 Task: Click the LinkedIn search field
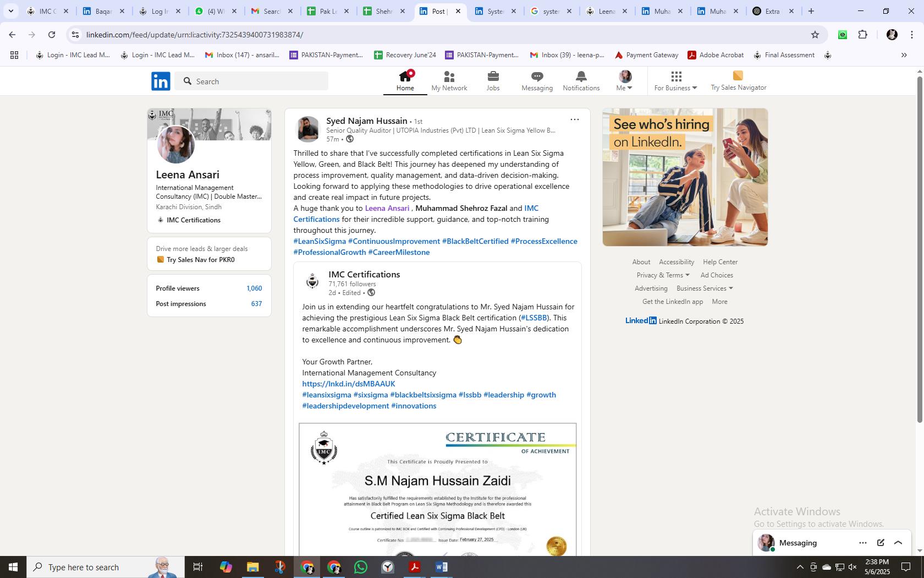(252, 81)
